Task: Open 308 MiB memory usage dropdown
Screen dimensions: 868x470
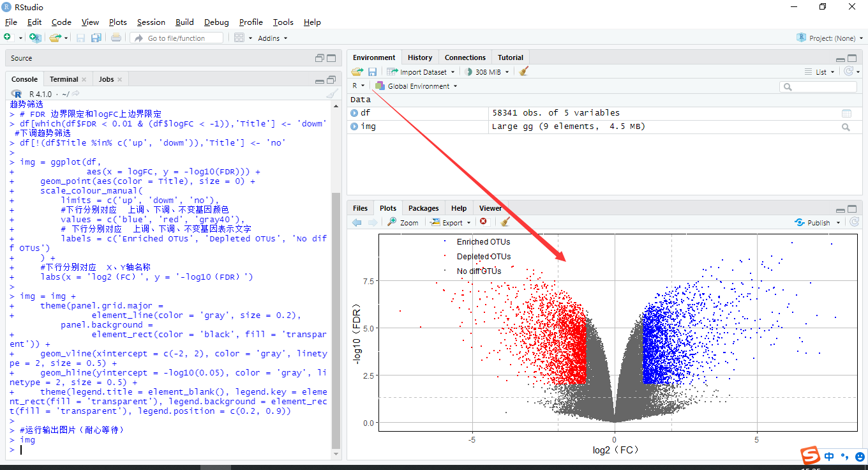Action: pos(486,72)
